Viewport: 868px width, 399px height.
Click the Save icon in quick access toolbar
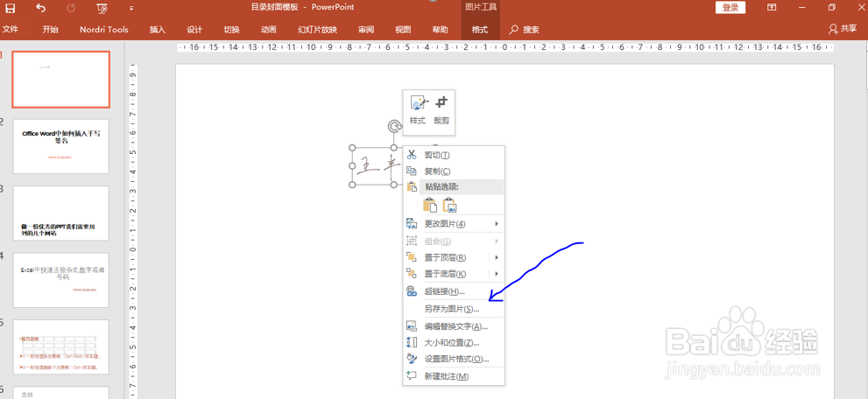point(10,8)
